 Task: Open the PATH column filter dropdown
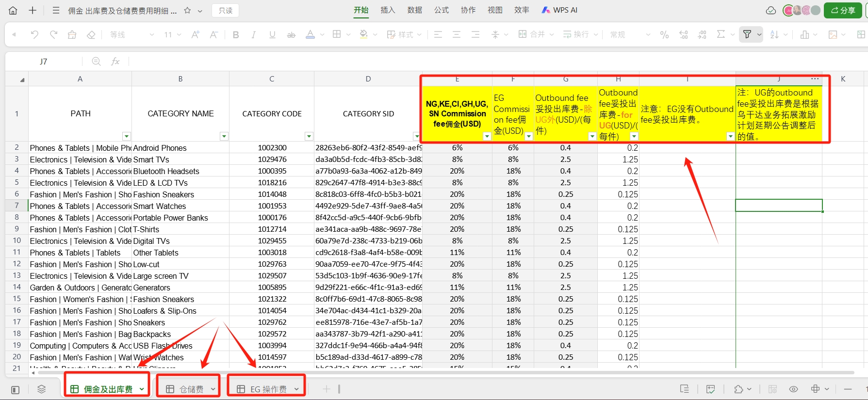(x=127, y=136)
